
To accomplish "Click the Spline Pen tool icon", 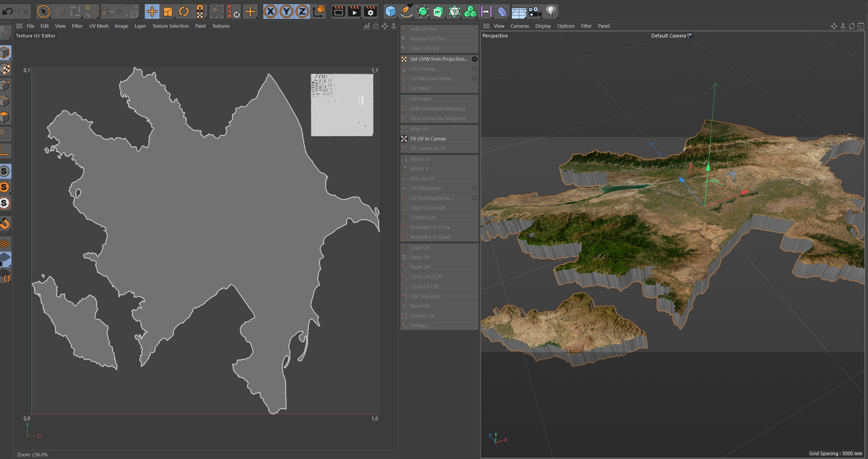I will 406,12.
